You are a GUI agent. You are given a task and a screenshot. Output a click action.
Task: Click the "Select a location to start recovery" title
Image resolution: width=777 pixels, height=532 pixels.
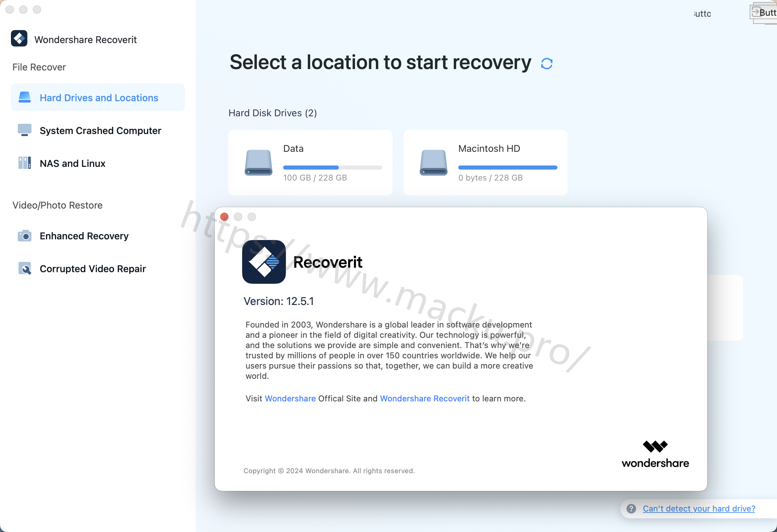[381, 63]
